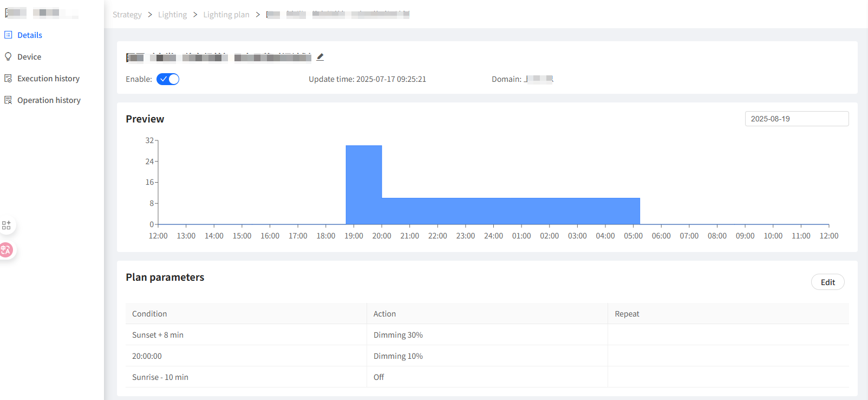The image size is (868, 400).
Task: Click the blurred Domain value
Action: pos(539,79)
